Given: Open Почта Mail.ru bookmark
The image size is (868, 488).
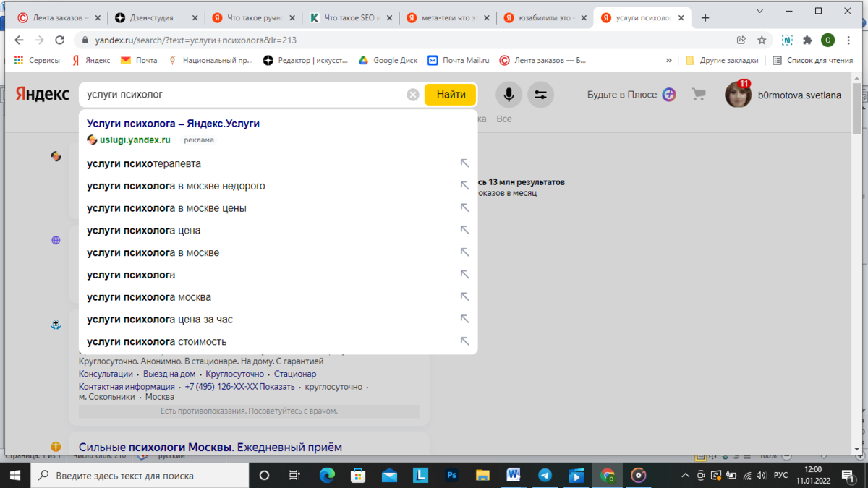Looking at the screenshot, I should [459, 61].
